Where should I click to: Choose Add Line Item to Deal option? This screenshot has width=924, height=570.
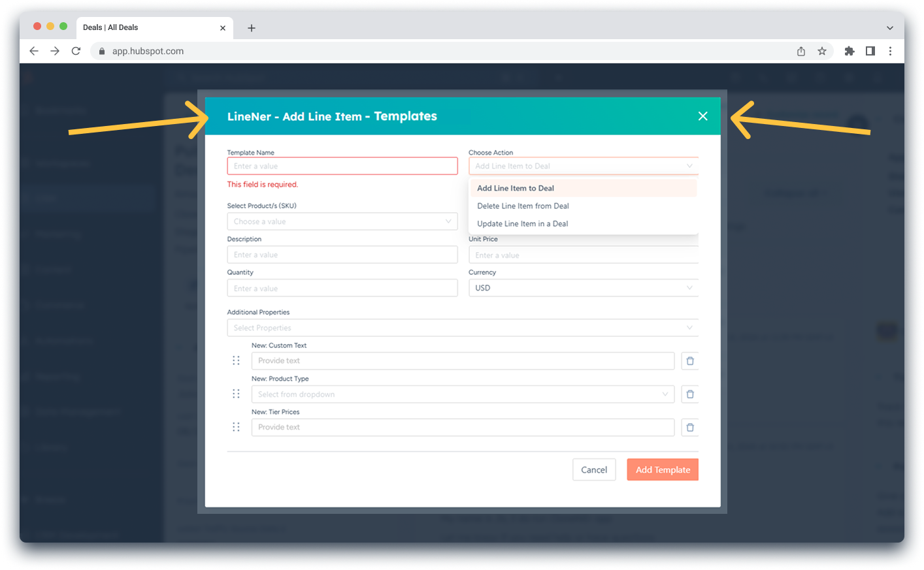point(583,188)
